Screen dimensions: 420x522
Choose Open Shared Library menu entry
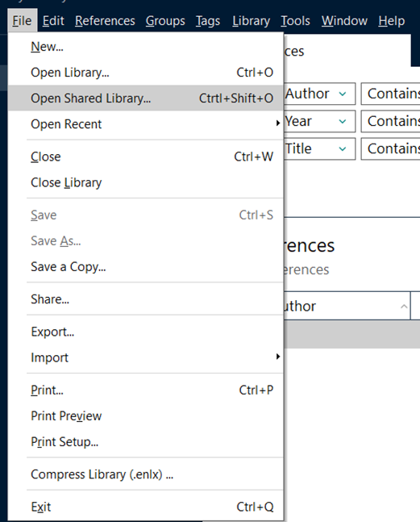[x=146, y=98]
